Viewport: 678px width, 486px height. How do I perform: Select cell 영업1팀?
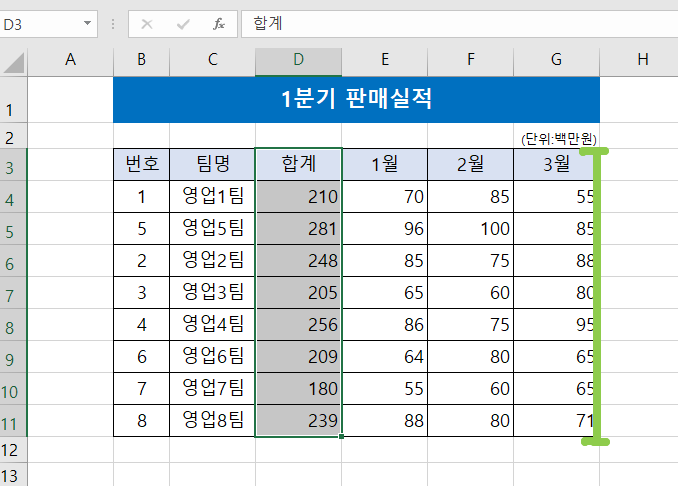212,196
